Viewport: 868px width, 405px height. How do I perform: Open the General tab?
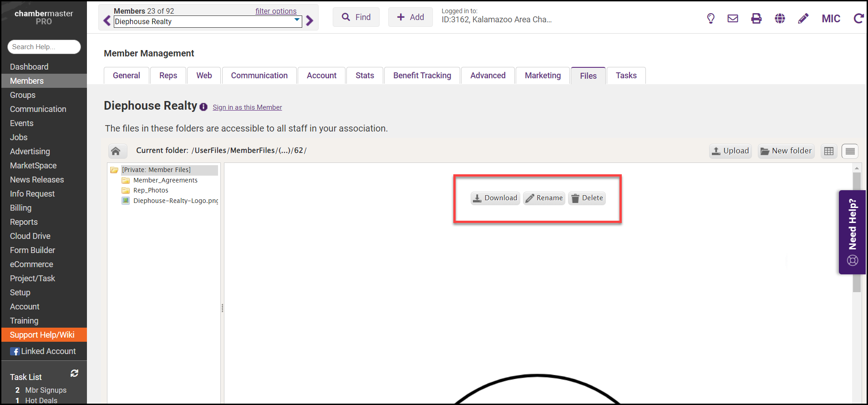tap(127, 76)
